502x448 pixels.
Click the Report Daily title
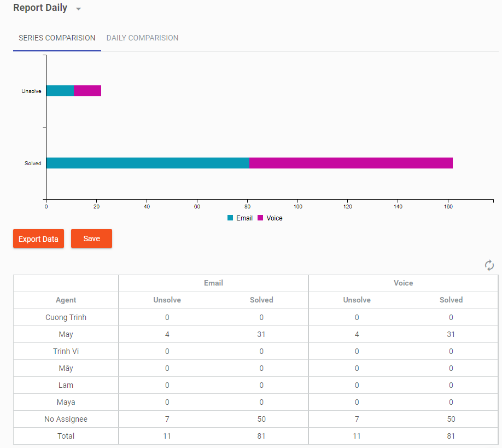pyautogui.click(x=40, y=8)
